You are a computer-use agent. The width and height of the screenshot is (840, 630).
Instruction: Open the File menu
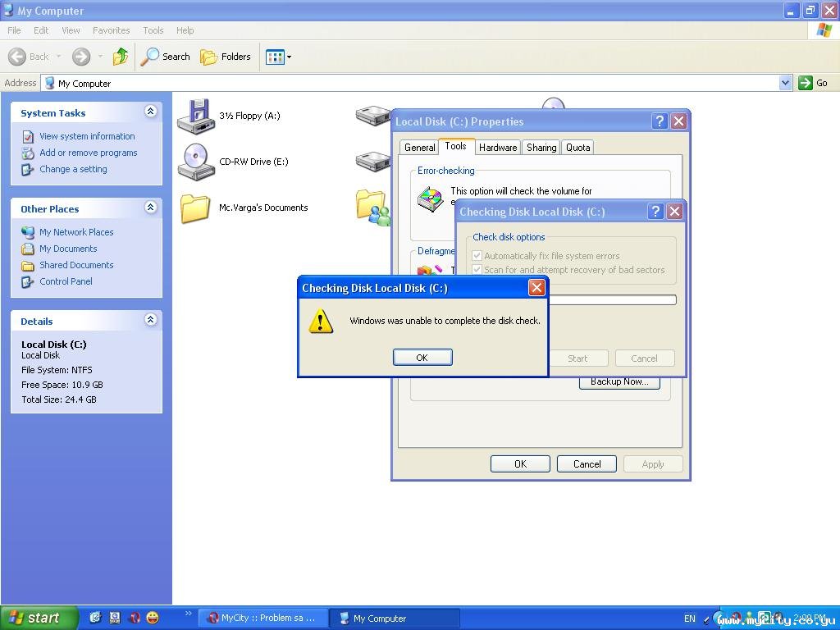coord(15,30)
